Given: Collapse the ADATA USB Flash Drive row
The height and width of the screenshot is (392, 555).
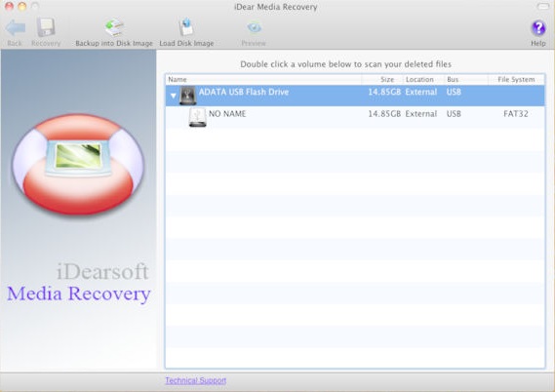Looking at the screenshot, I should [173, 96].
